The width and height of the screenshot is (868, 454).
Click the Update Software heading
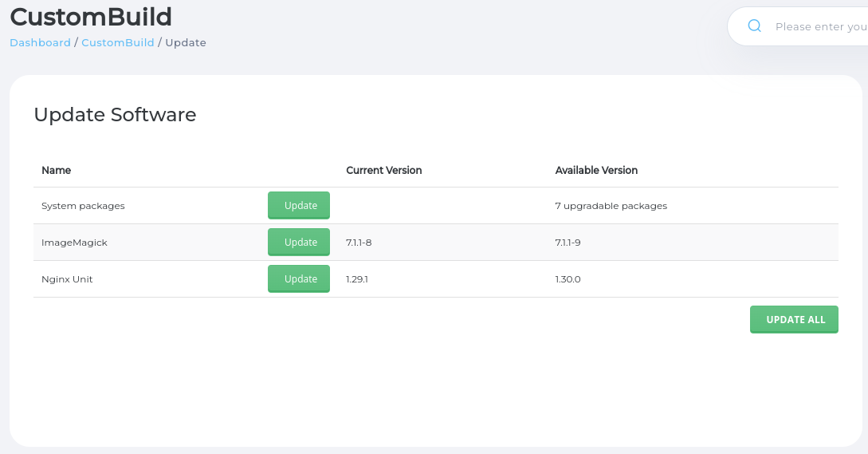point(115,115)
